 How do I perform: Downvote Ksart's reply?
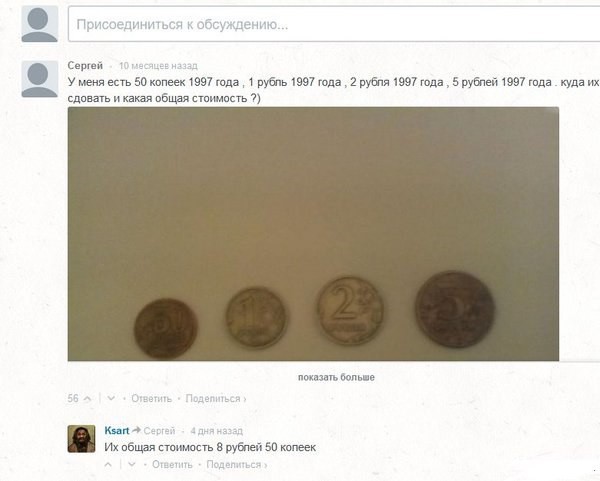132,465
